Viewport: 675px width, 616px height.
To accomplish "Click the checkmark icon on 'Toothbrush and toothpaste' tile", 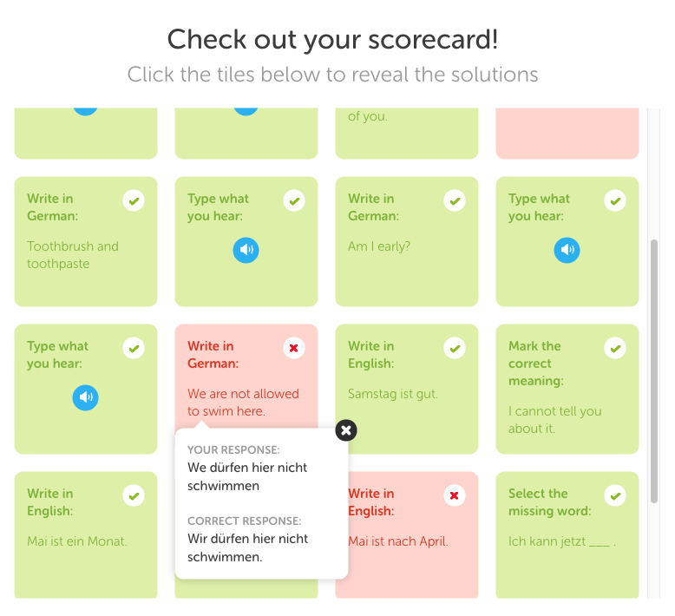I will pos(134,200).
